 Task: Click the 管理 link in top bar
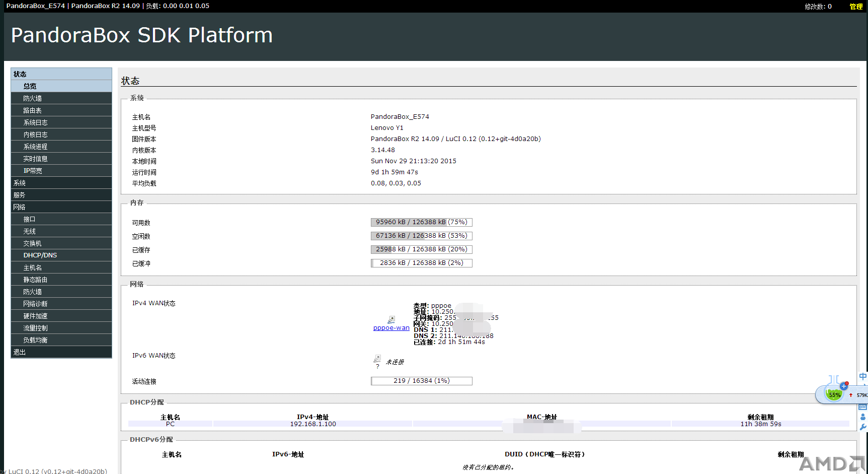(856, 7)
